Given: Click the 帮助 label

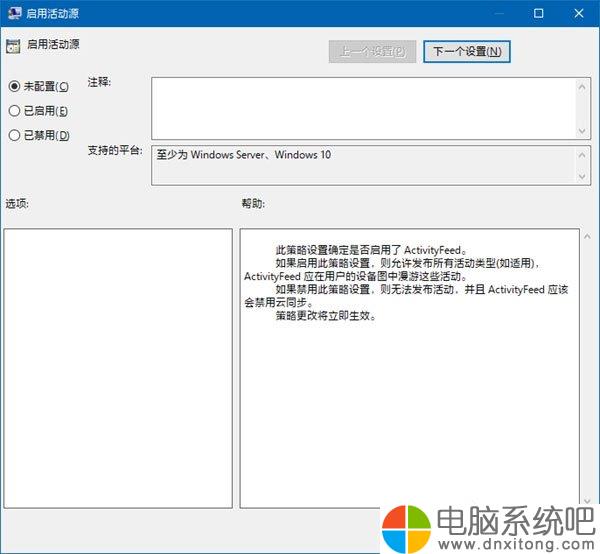Looking at the screenshot, I should tap(253, 203).
